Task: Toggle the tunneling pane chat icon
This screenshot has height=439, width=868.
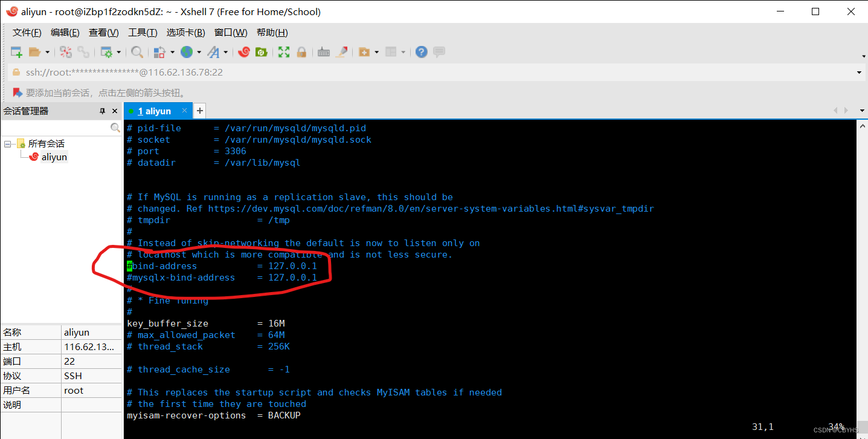Action: [x=439, y=52]
